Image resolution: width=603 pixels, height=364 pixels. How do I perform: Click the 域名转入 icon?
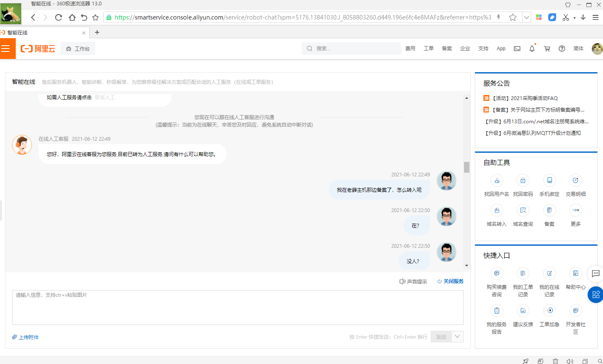496,210
